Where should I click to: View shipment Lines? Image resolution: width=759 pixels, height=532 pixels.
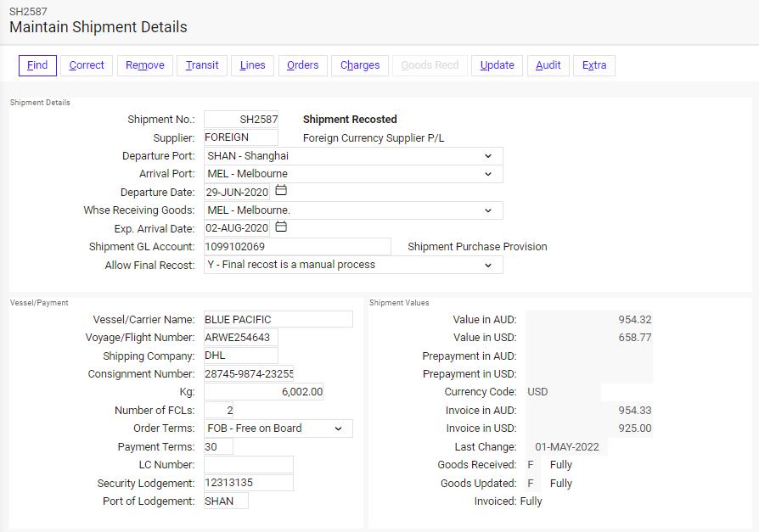click(x=252, y=64)
